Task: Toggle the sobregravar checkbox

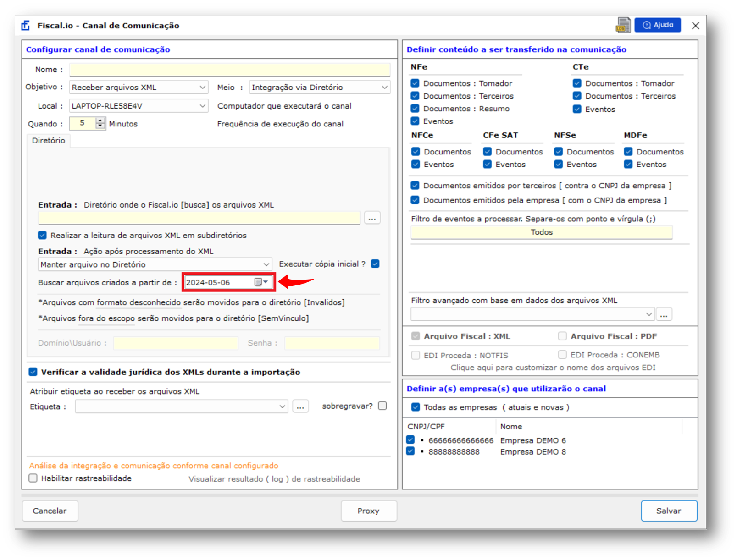Action: coord(382,406)
